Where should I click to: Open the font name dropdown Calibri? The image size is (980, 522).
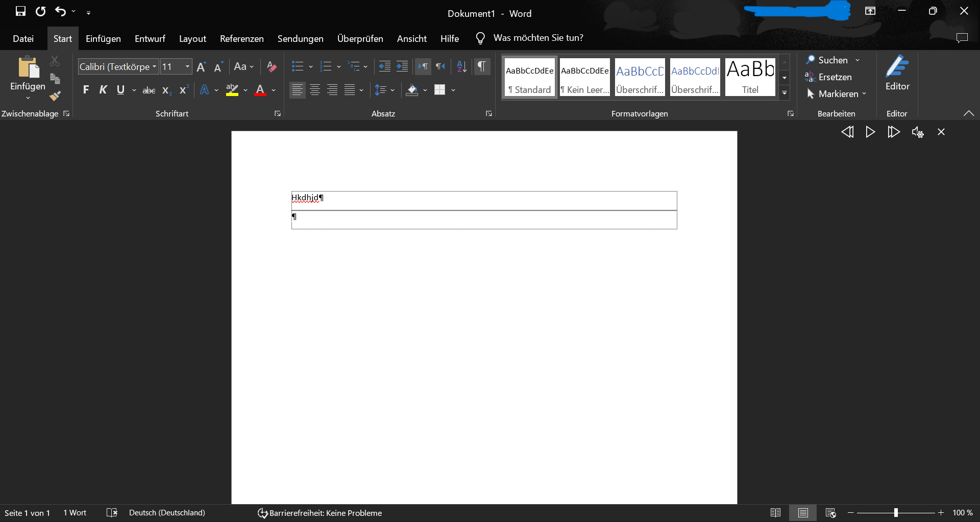pyautogui.click(x=154, y=67)
